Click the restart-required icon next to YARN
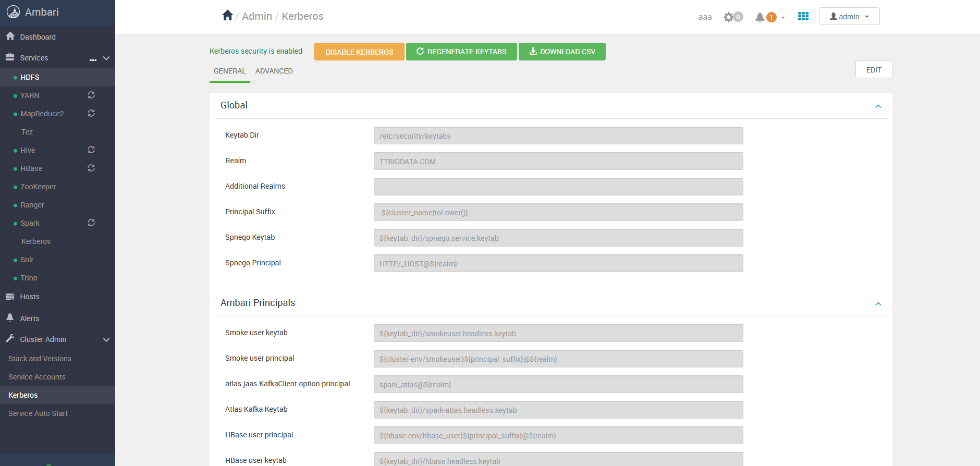This screenshot has height=466, width=980. (91, 95)
